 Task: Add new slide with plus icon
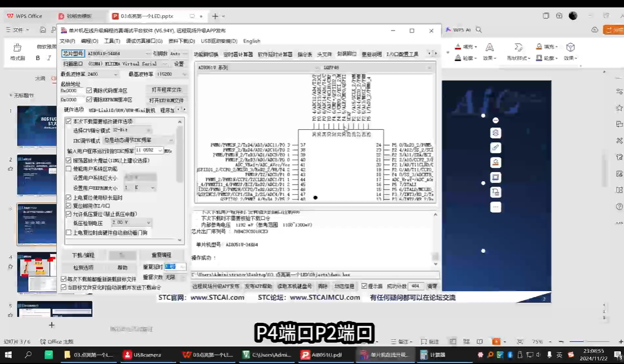coord(51,325)
